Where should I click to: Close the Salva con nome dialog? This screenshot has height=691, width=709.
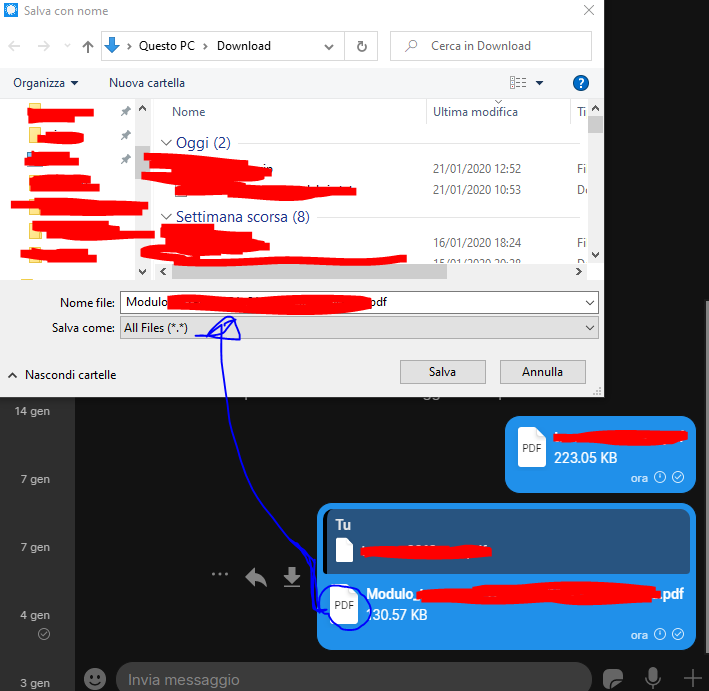(589, 10)
